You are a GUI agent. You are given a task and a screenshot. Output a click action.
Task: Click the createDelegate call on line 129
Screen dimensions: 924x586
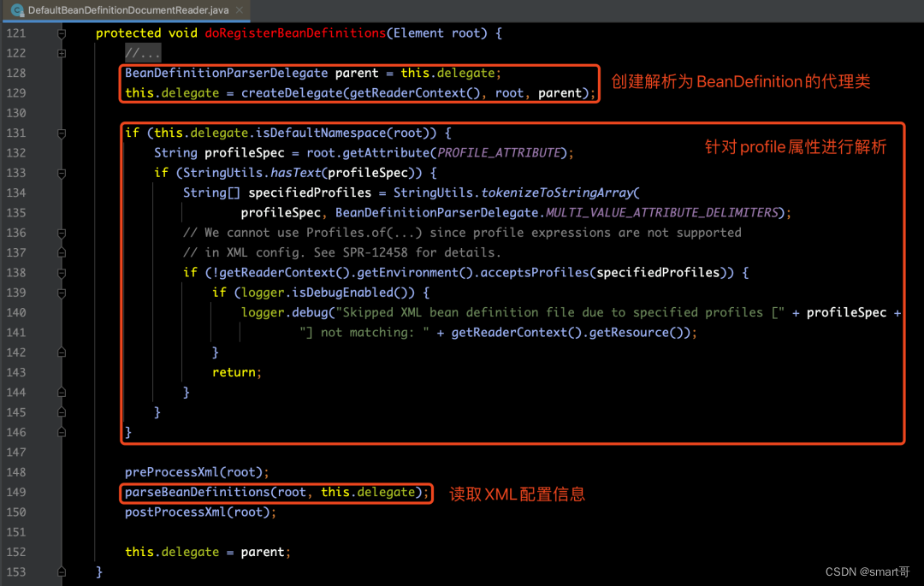click(292, 93)
